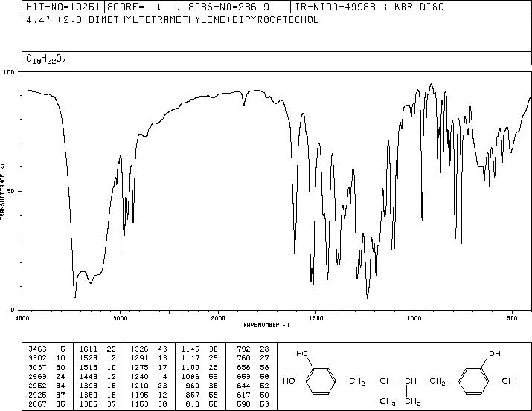Select peak table value 3463
The height and width of the screenshot is (411, 532).
pyautogui.click(x=37, y=349)
